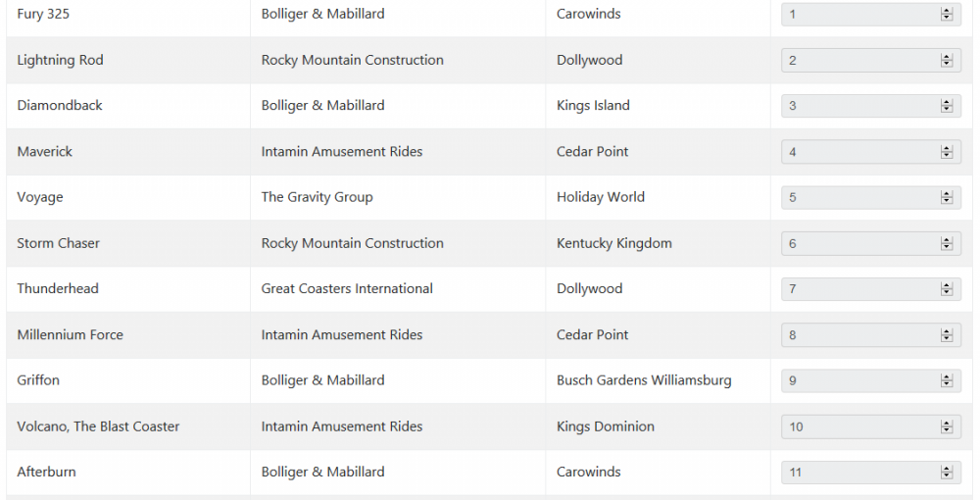Image resolution: width=980 pixels, height=500 pixels.
Task: Select the Holiday World park cell
Action: coord(600,197)
